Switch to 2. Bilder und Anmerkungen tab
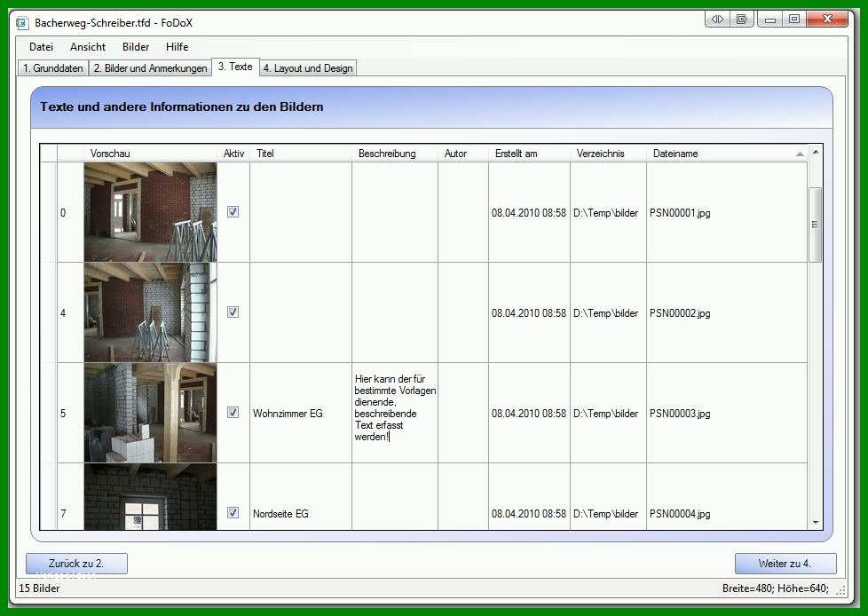The width and height of the screenshot is (868, 616). (150, 68)
